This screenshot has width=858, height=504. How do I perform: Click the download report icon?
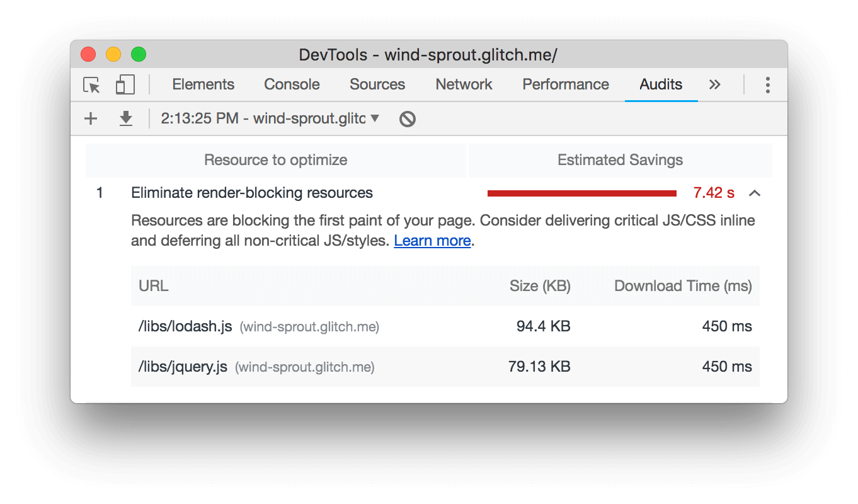tap(126, 118)
